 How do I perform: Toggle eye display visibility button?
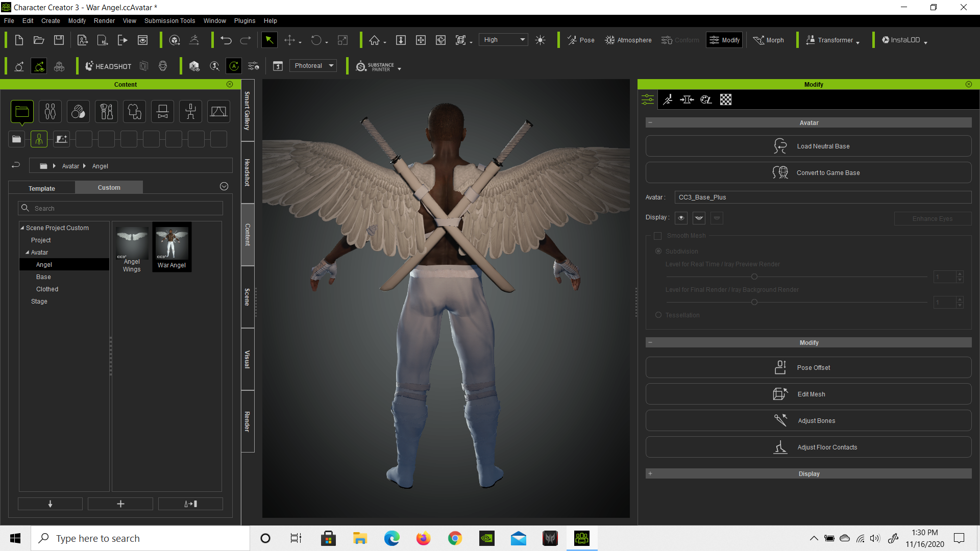point(681,218)
